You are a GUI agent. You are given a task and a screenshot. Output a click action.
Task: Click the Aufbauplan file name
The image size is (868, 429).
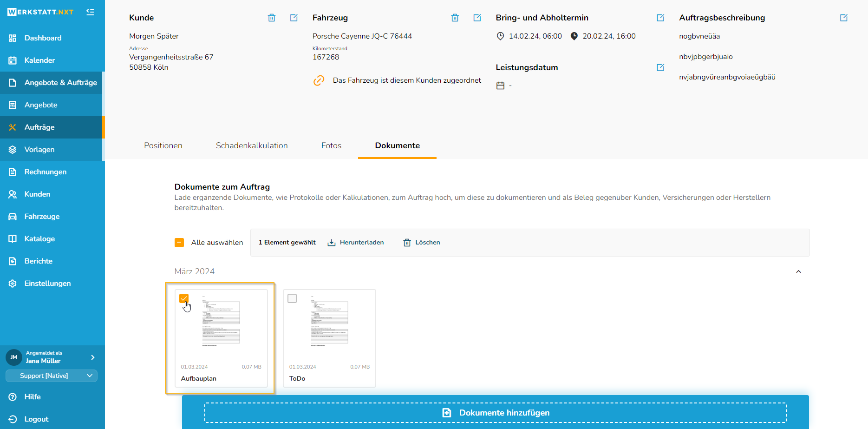coord(199,379)
